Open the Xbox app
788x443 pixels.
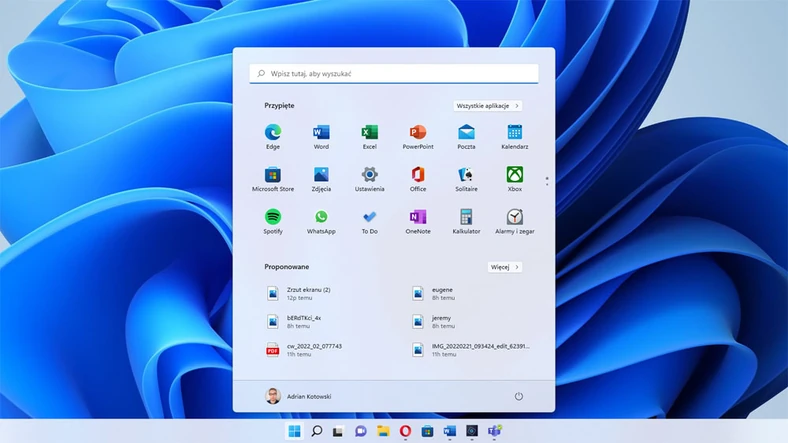click(x=515, y=179)
